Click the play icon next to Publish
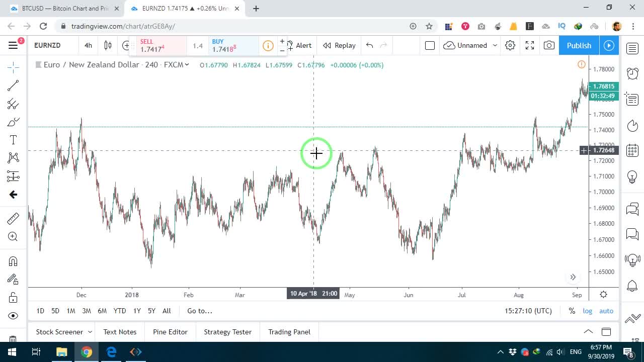The width and height of the screenshot is (644, 362). 609,45
